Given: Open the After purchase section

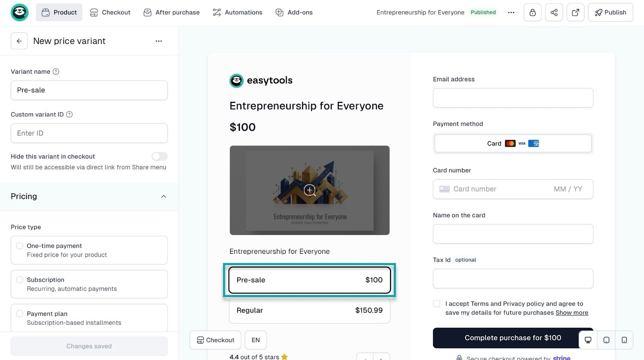Looking at the screenshot, I should (x=171, y=12).
